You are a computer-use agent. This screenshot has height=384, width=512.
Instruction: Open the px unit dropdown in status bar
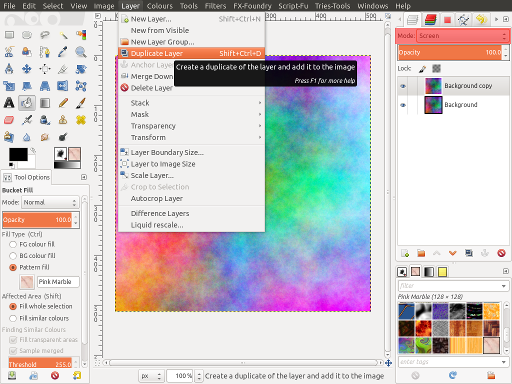click(151, 376)
